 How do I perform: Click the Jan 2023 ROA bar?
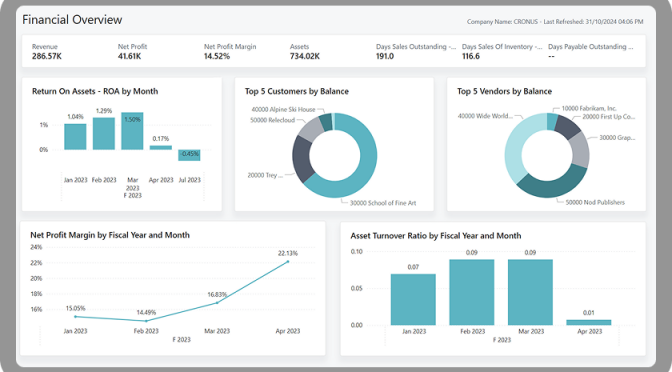(x=75, y=137)
